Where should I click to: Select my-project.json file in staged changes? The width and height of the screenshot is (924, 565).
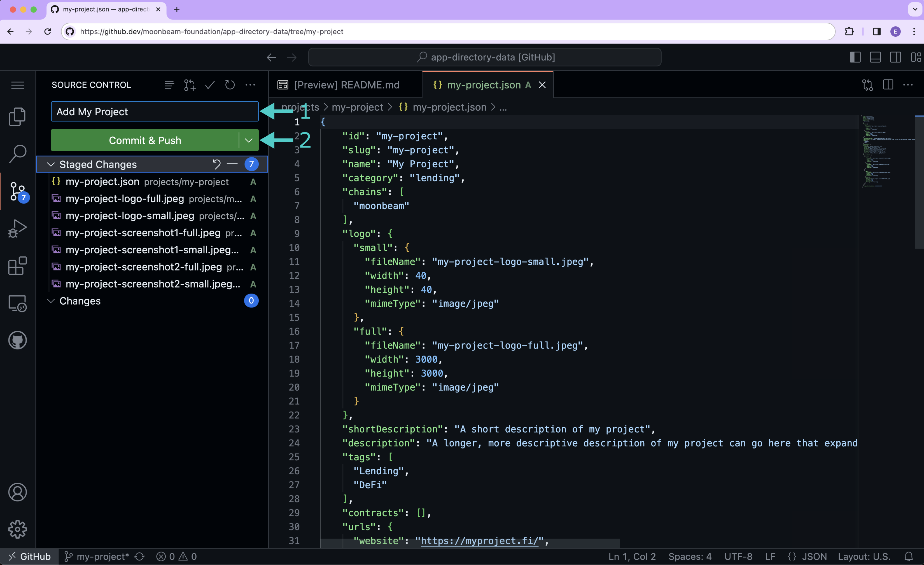point(102,181)
